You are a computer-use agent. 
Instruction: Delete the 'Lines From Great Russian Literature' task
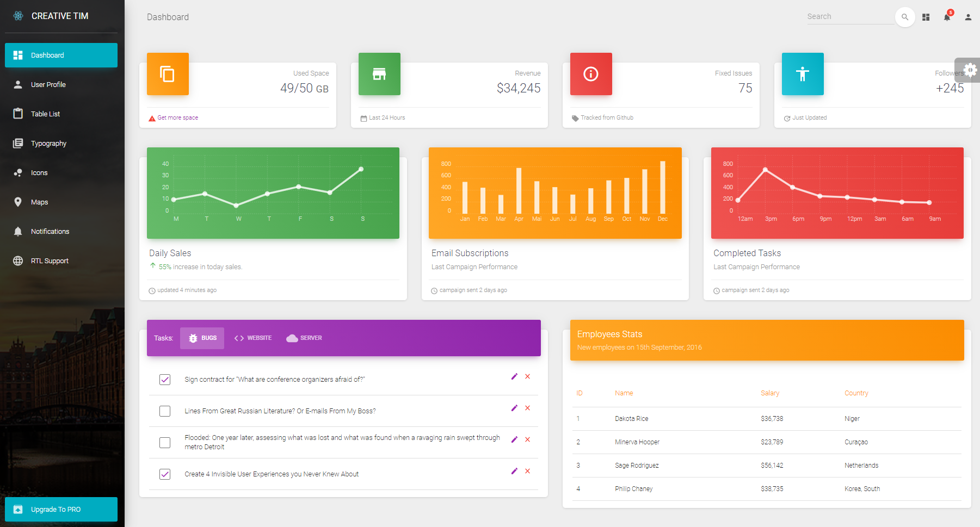click(x=527, y=408)
